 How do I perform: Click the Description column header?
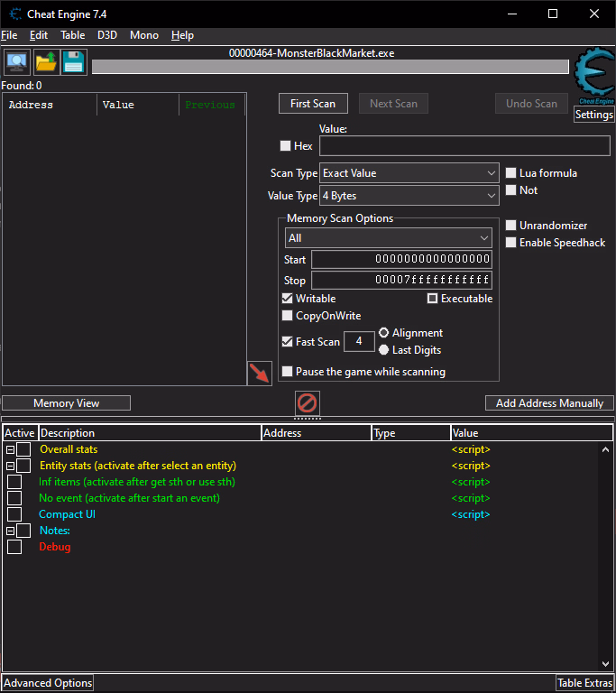150,433
